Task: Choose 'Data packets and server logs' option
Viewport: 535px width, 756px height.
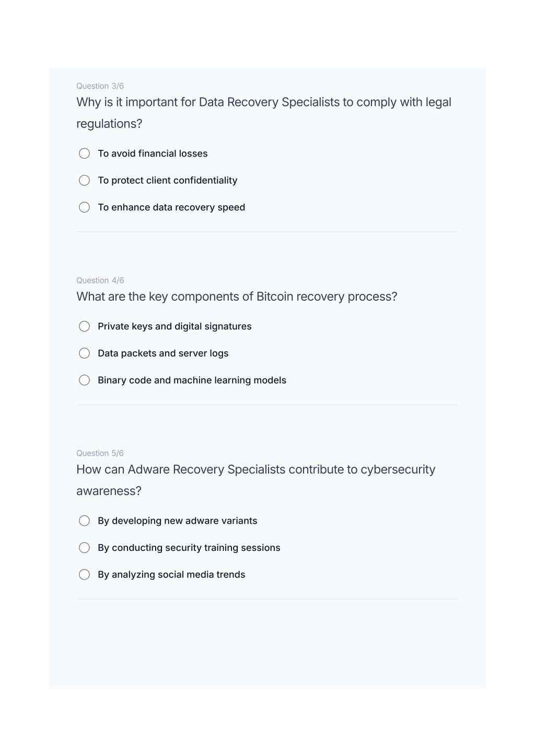Action: (84, 353)
